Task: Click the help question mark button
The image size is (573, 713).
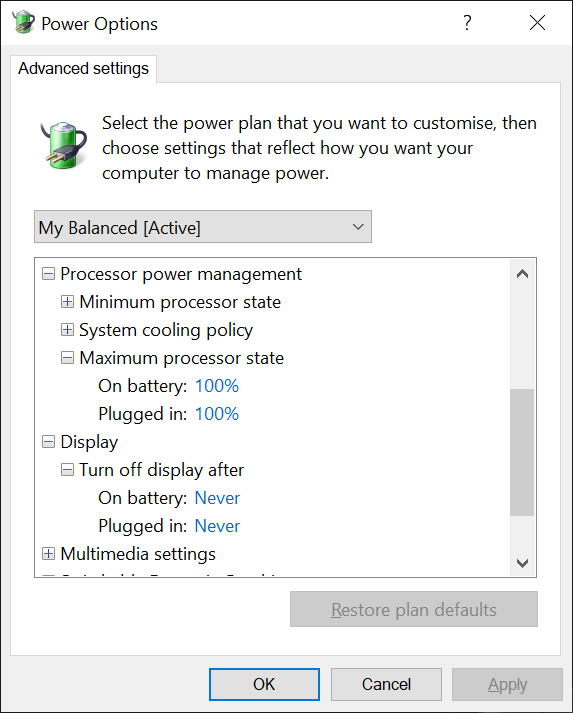Action: coord(467,22)
